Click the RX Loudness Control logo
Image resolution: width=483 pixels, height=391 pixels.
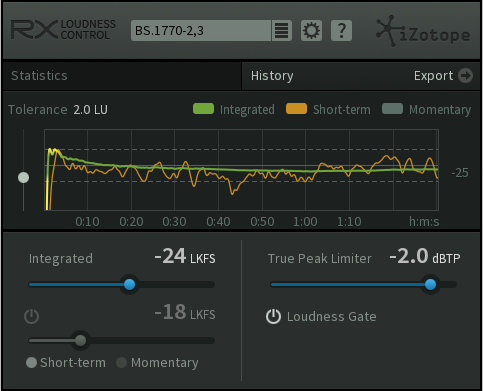coord(63,30)
